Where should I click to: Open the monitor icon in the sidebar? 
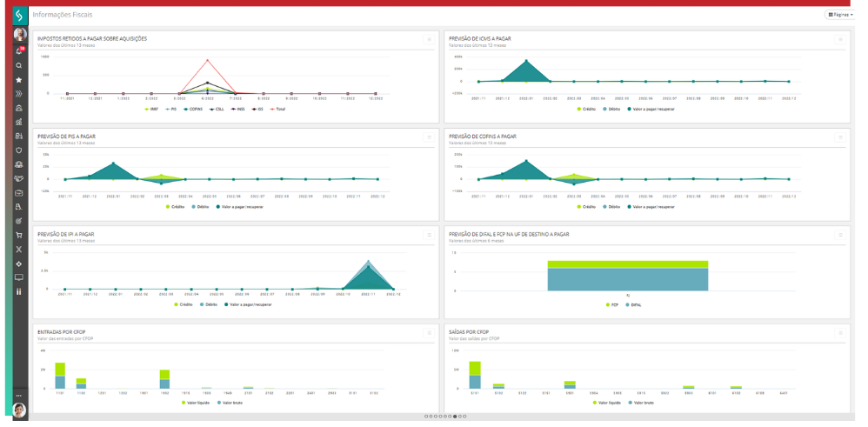coord(19,277)
